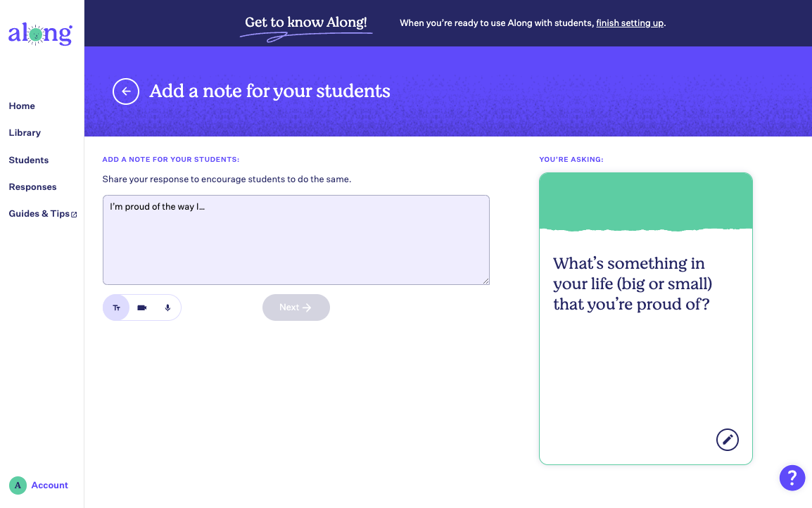Select the text note format icon

pos(117,307)
